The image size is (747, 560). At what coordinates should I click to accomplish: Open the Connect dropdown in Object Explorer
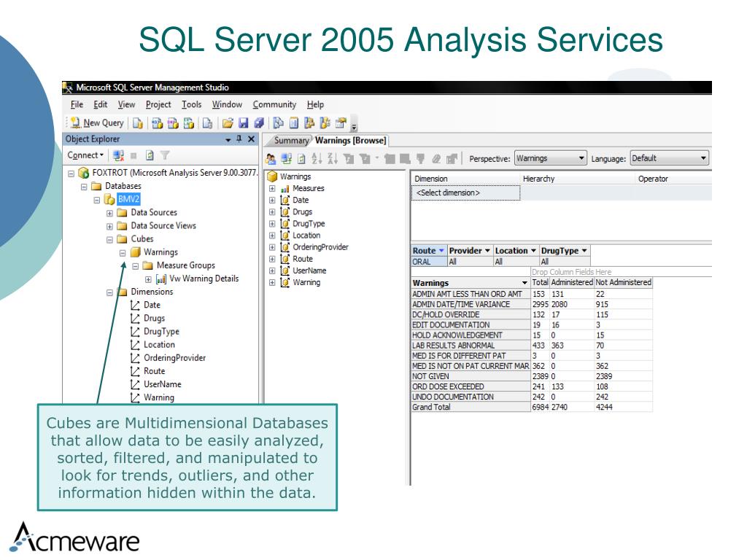(x=85, y=155)
